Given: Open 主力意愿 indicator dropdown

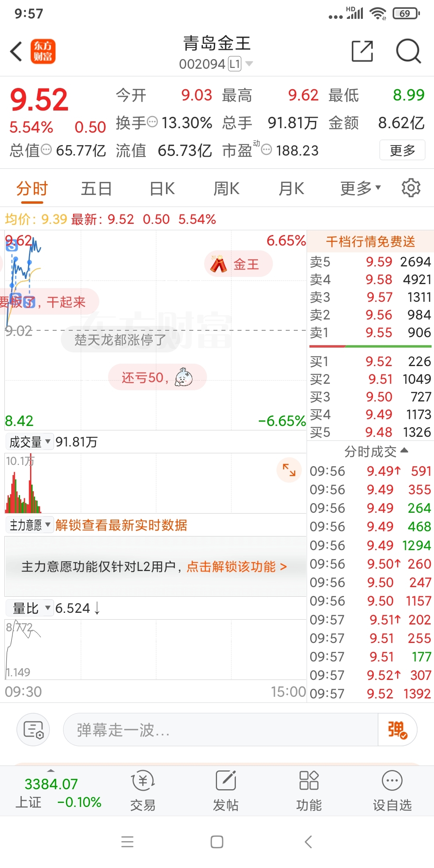Looking at the screenshot, I should (30, 525).
